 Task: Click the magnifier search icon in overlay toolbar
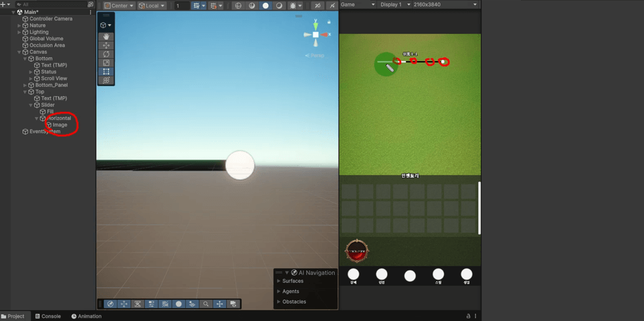[206, 304]
